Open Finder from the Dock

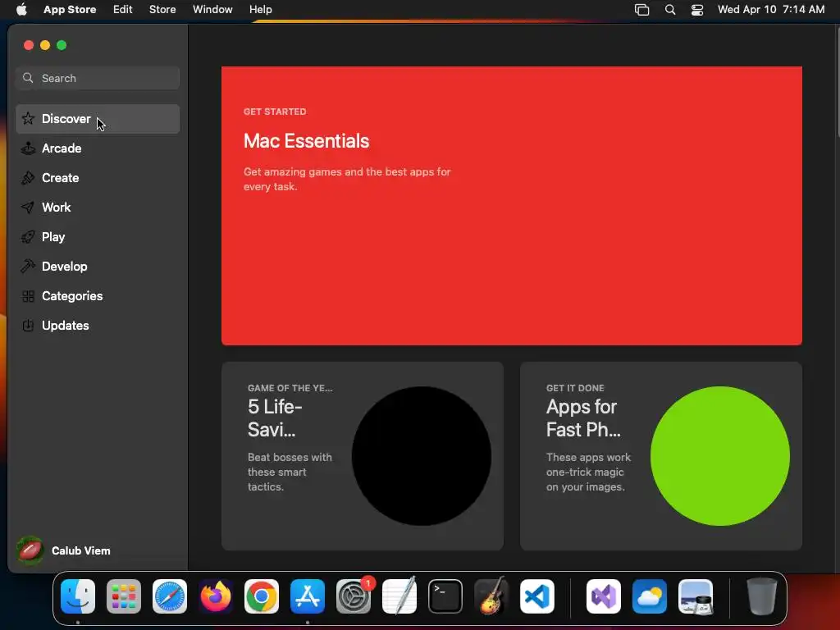click(78, 596)
